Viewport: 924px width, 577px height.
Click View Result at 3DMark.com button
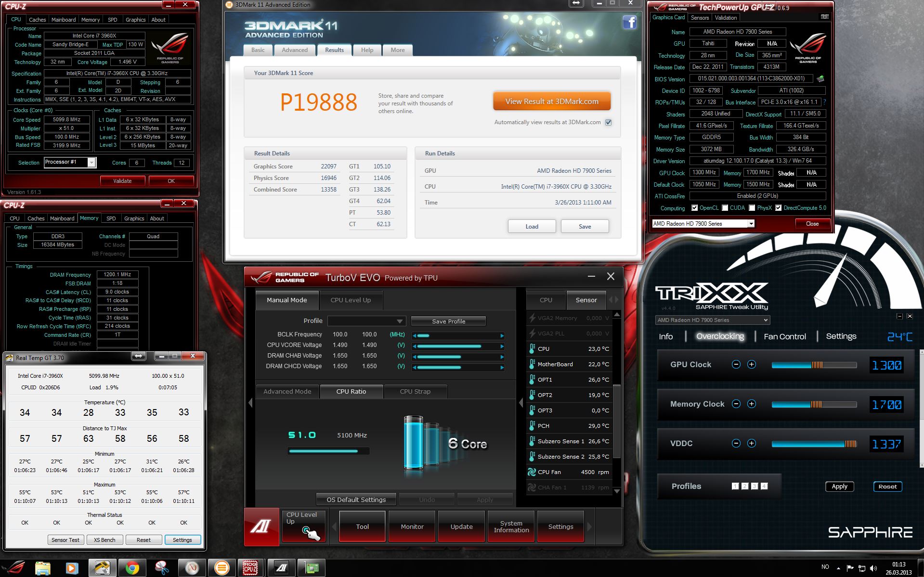[x=552, y=102]
